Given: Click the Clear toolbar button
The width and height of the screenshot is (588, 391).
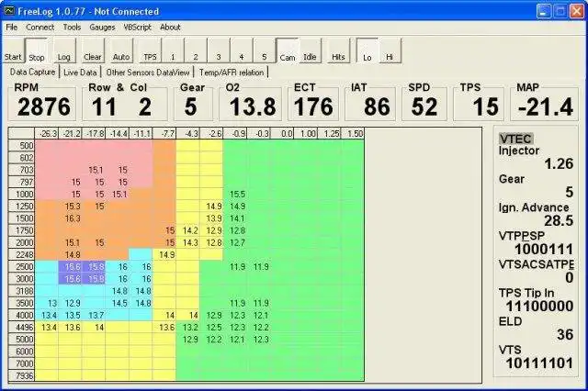Looking at the screenshot, I should (92, 50).
